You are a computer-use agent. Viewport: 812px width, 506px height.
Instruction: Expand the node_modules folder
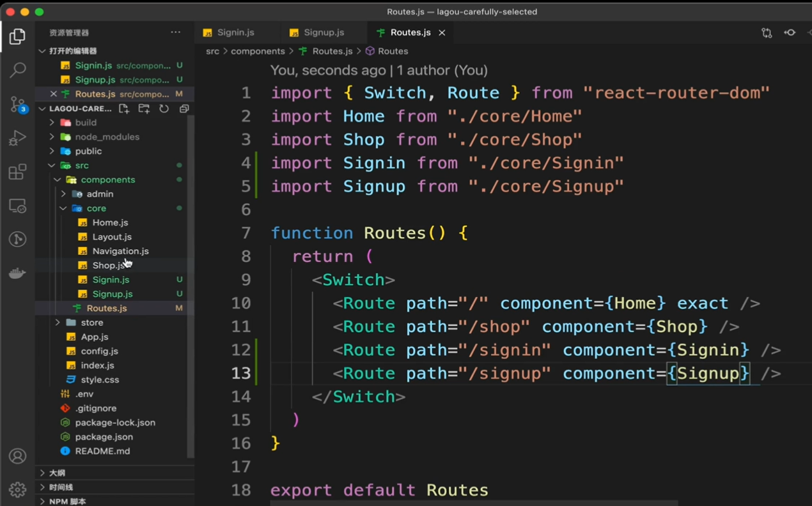(x=107, y=137)
